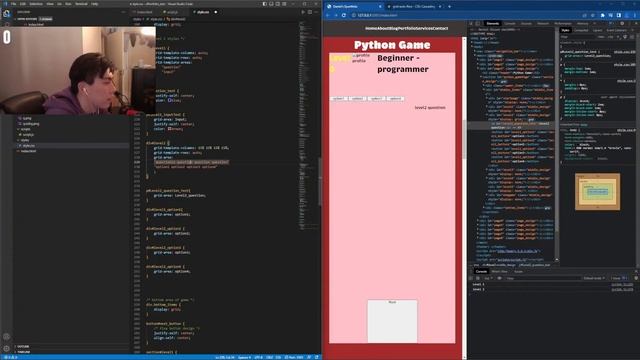Open the Selection menu in VS Code
The width and height of the screenshot is (640, 360).
tap(36, 4)
